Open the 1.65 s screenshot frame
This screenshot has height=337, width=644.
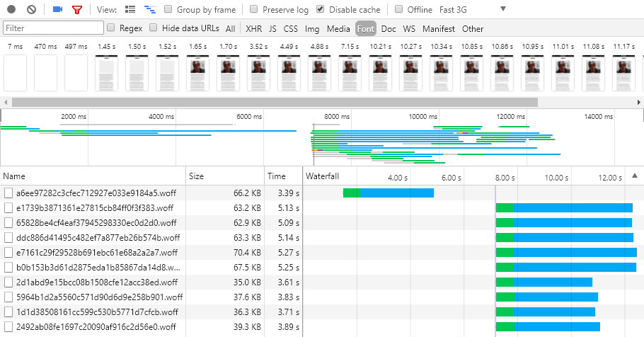(x=197, y=73)
